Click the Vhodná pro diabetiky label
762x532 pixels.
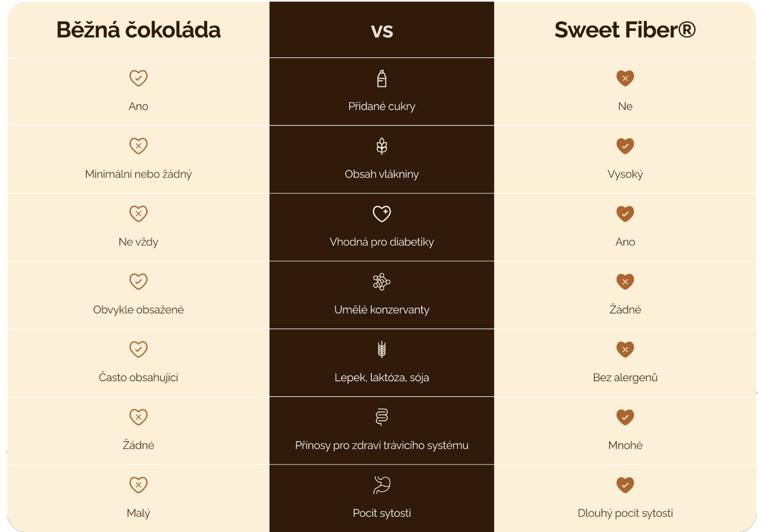382,242
